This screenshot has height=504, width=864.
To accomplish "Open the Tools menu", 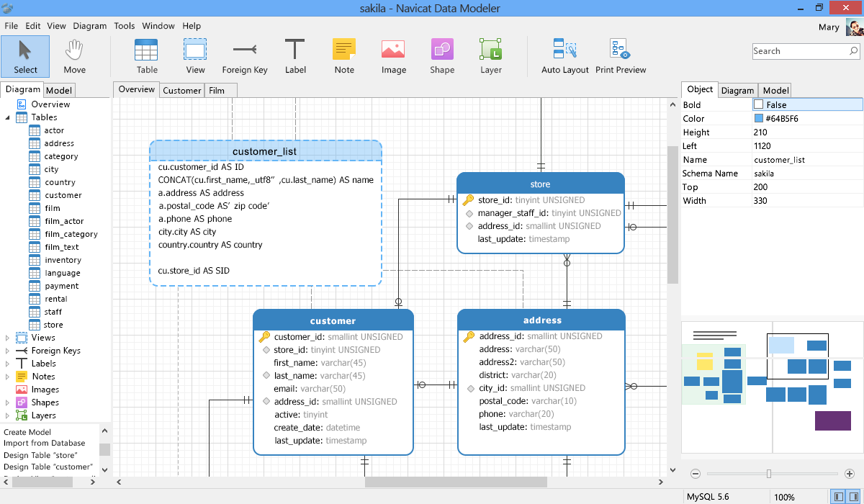I will point(125,26).
